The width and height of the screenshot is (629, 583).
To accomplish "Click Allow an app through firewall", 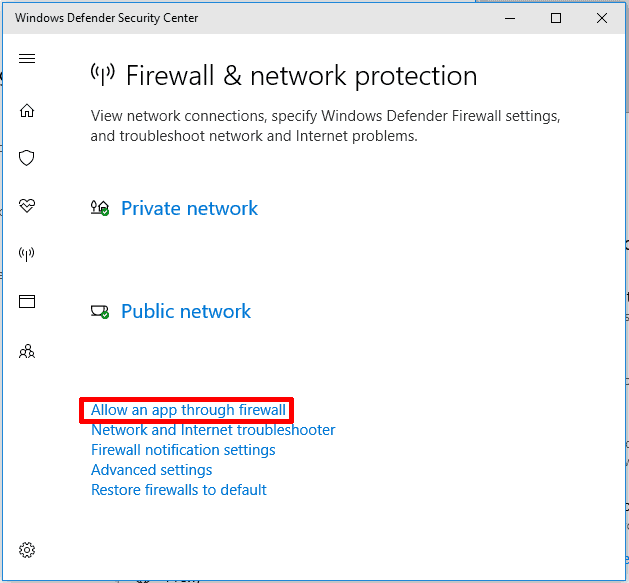I will tap(188, 410).
